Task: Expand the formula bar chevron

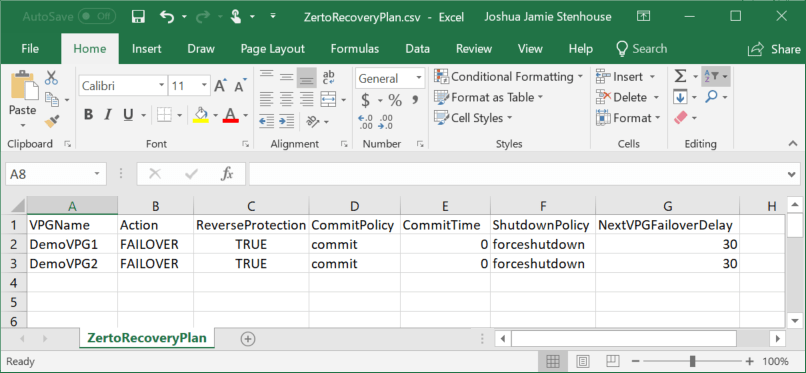Action: [792, 175]
